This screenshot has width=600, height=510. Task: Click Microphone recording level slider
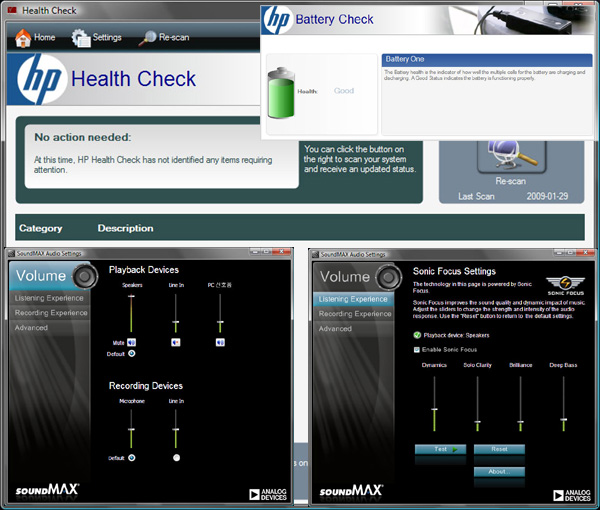click(x=131, y=429)
